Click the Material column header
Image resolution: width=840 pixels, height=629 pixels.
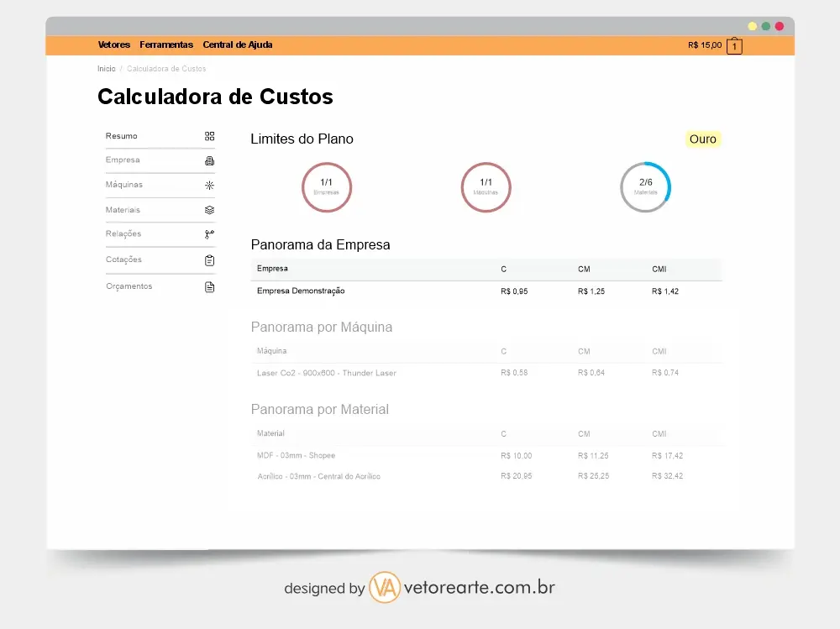[x=270, y=433]
